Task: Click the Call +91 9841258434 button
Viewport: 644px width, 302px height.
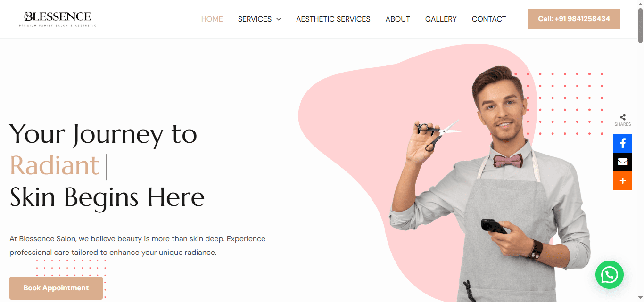Action: coord(574,19)
